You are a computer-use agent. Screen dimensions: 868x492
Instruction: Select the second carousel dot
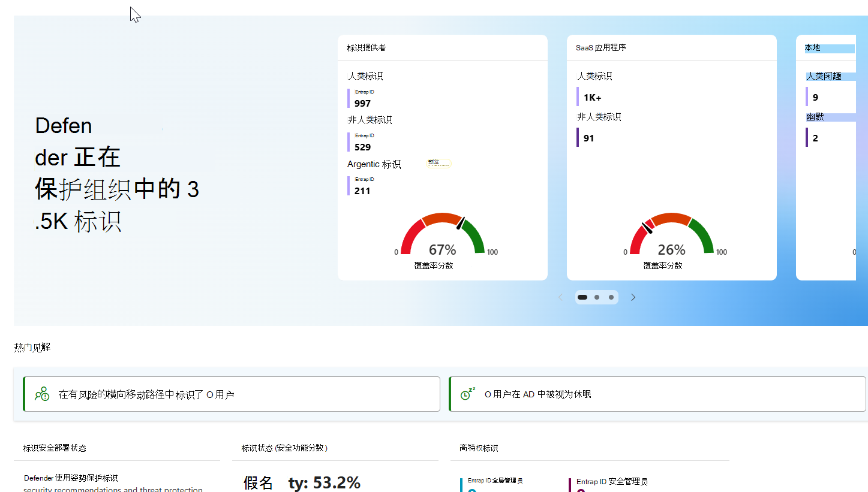[596, 297]
